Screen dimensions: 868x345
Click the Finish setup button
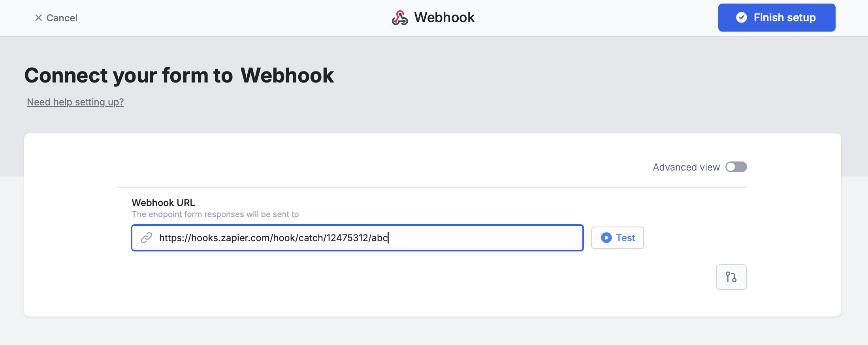click(776, 17)
